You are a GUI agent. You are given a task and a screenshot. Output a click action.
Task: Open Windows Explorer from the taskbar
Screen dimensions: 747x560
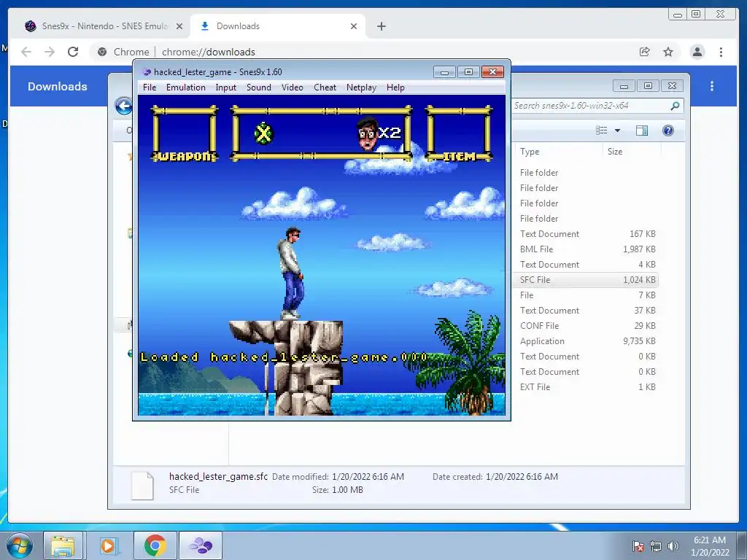pyautogui.click(x=63, y=545)
